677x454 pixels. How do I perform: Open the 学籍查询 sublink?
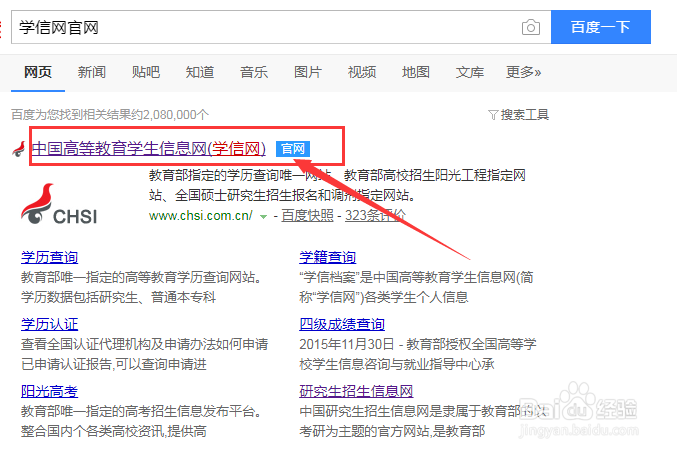click(x=328, y=257)
